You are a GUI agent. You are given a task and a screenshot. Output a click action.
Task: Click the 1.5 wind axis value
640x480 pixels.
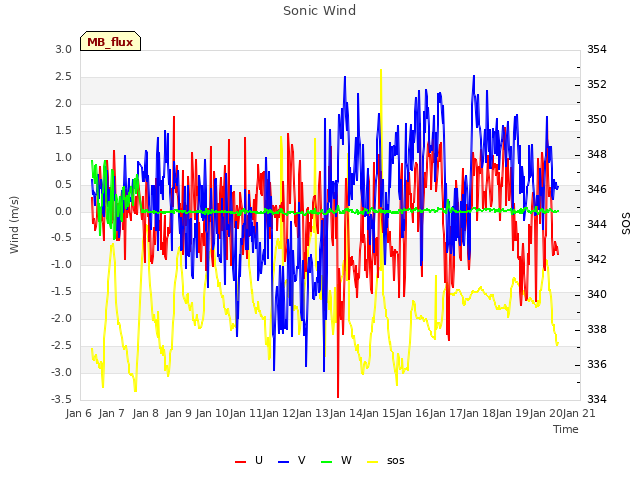tap(63, 130)
